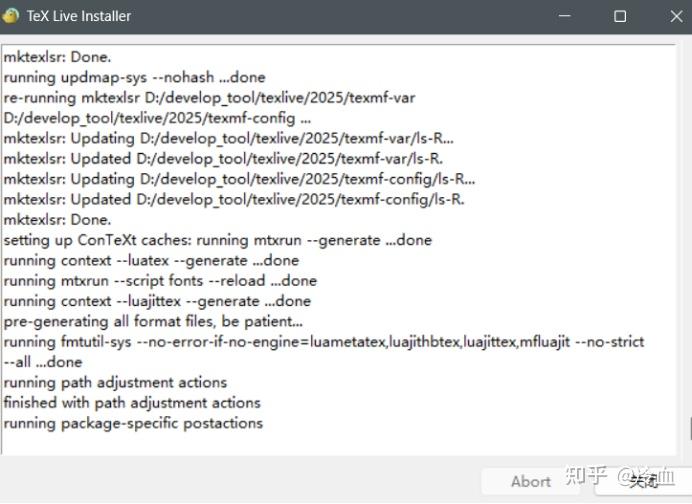The image size is (692, 504).
Task: Click the TeX Live Installer title bar icon
Action: [x=11, y=16]
